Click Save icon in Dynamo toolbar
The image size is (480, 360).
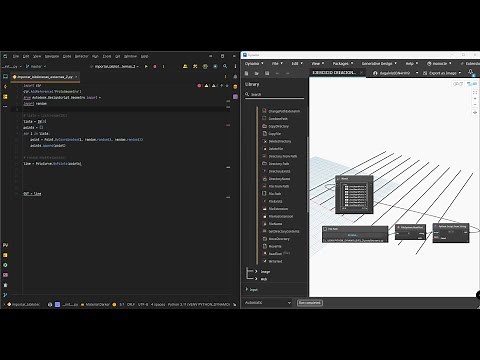pos(267,73)
